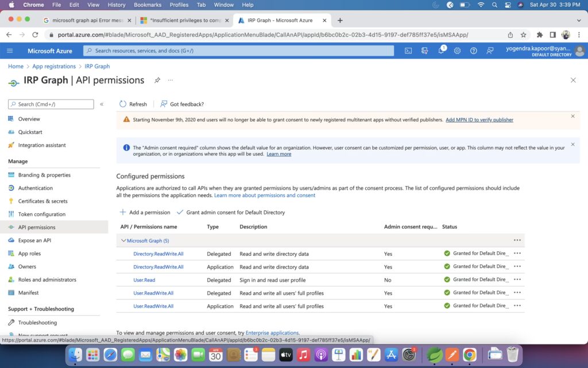This screenshot has height=368, width=588.
Task: Open Azure Cloud Shell icon in header
Action: pyautogui.click(x=408, y=51)
